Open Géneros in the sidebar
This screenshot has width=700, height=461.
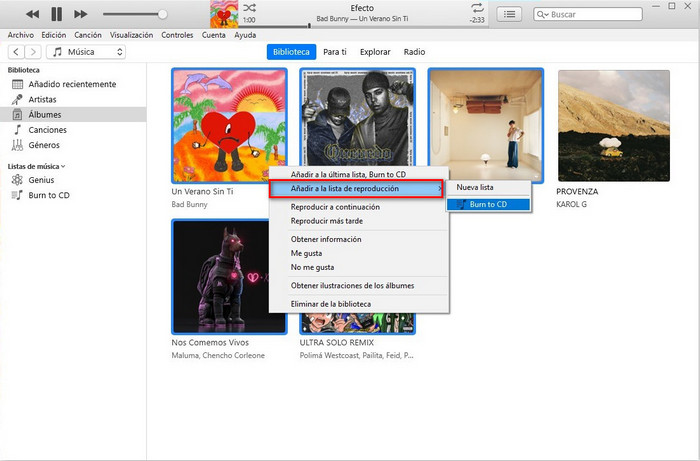click(73, 145)
